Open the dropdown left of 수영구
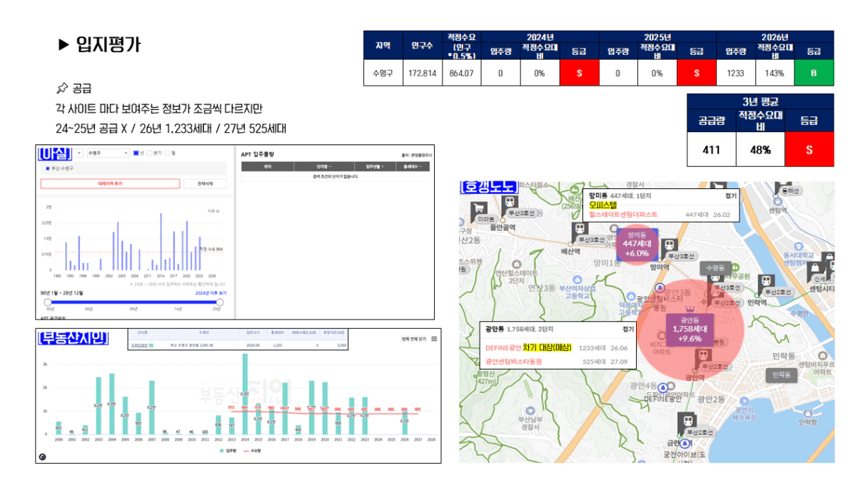This screenshot has height=488, width=868. click(x=78, y=153)
